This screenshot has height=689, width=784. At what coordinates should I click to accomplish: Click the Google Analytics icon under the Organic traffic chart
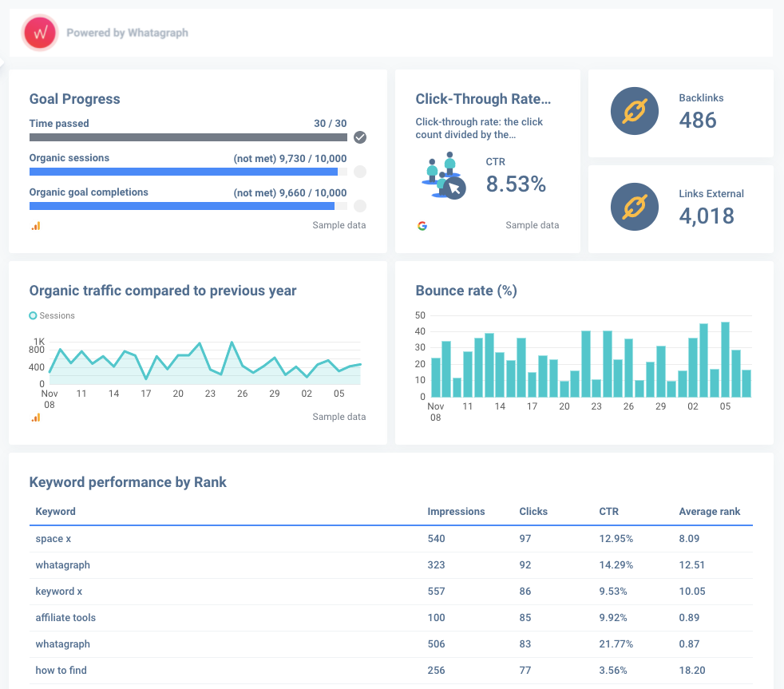click(x=35, y=417)
